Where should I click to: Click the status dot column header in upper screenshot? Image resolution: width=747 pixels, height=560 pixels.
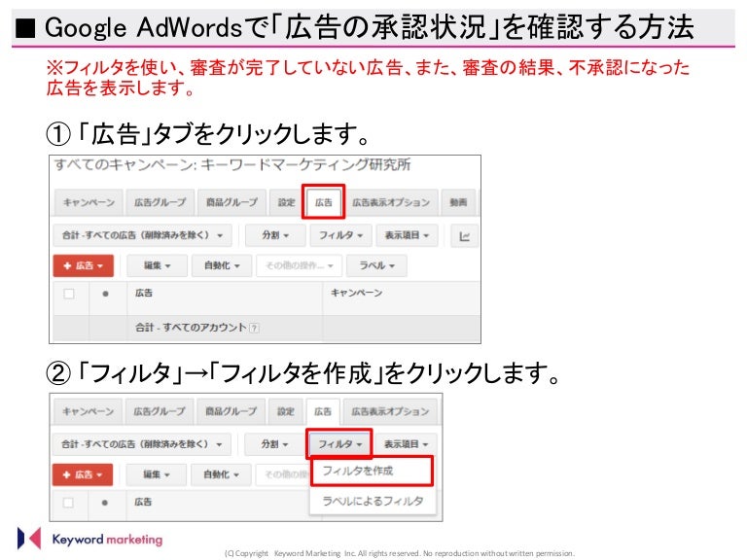106,294
